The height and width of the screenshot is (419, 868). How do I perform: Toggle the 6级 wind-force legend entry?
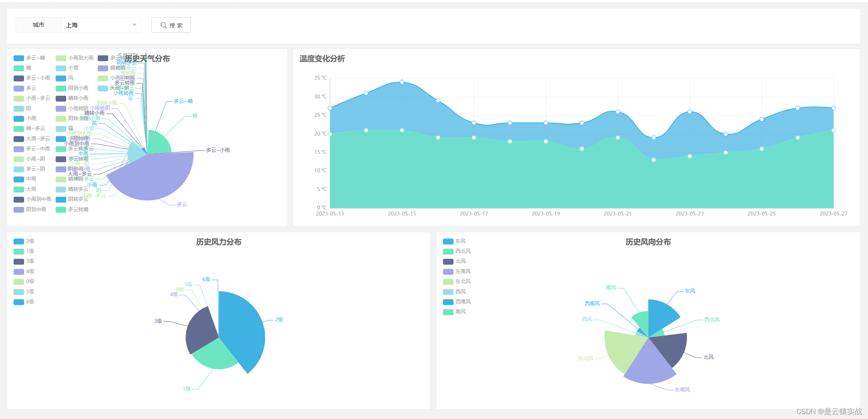coord(24,302)
